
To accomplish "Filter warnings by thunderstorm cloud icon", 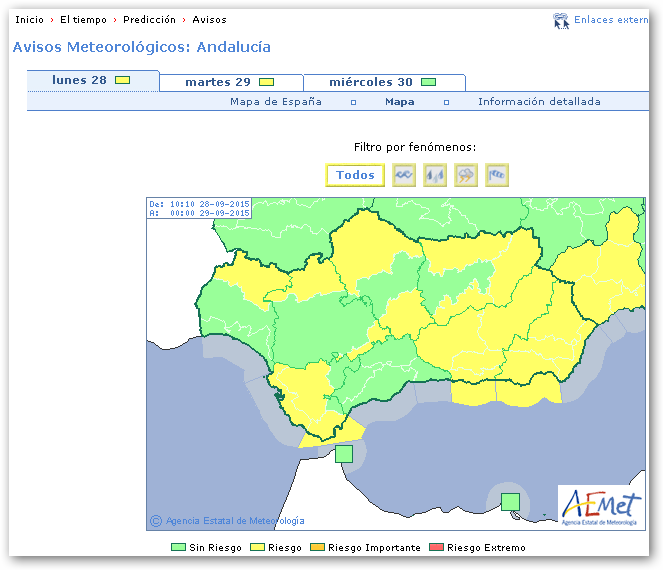I will [x=466, y=175].
